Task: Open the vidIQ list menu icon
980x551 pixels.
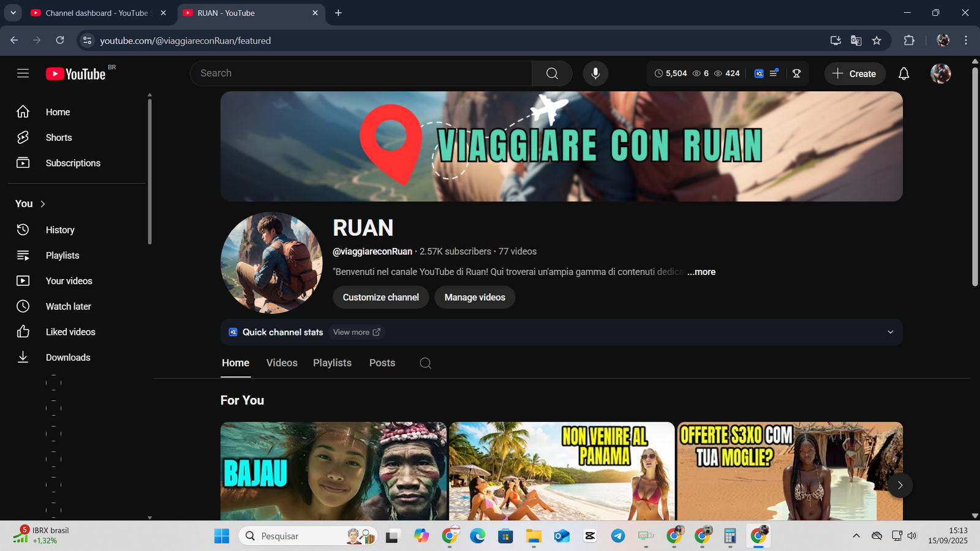Action: pyautogui.click(x=774, y=73)
